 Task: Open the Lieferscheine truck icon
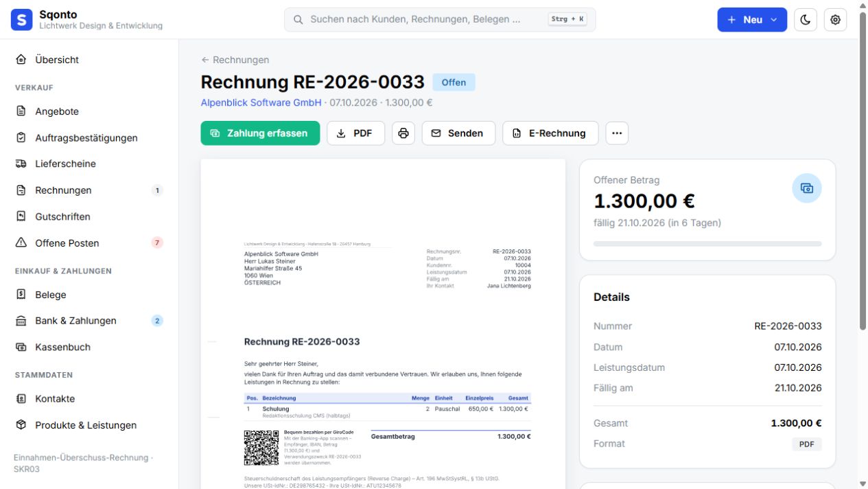coord(21,163)
